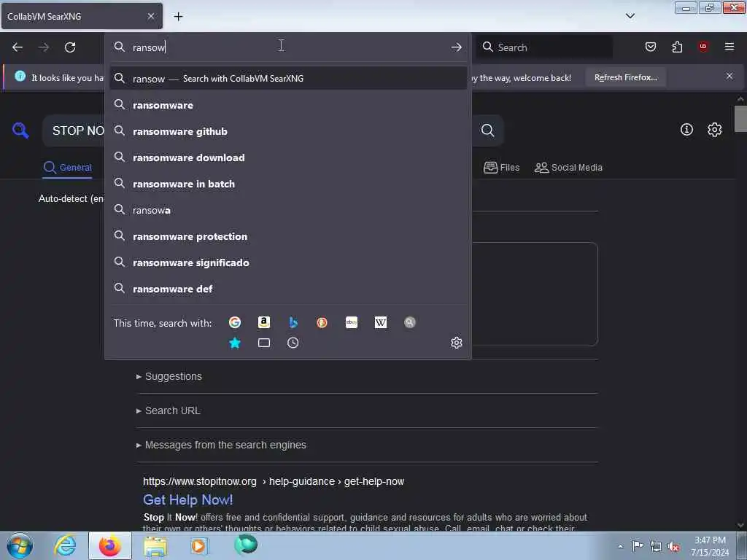Open the list all tabs chevron
The height and width of the screenshot is (560, 747).
(x=630, y=16)
